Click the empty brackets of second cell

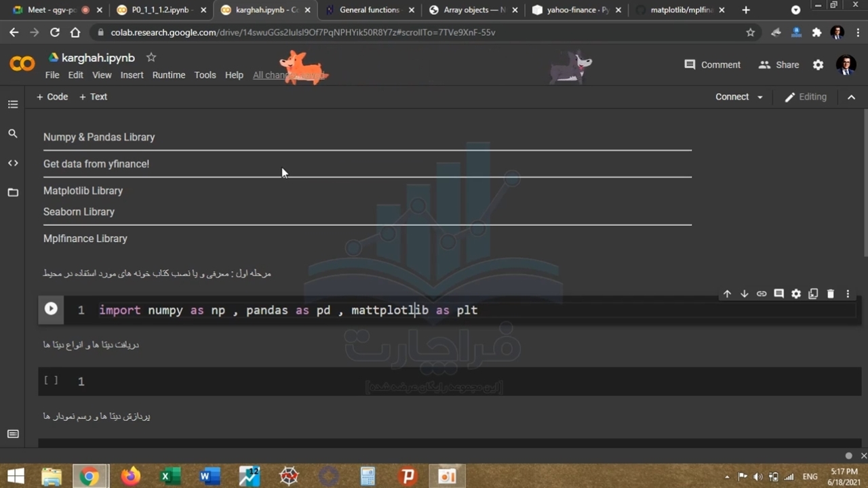51,380
